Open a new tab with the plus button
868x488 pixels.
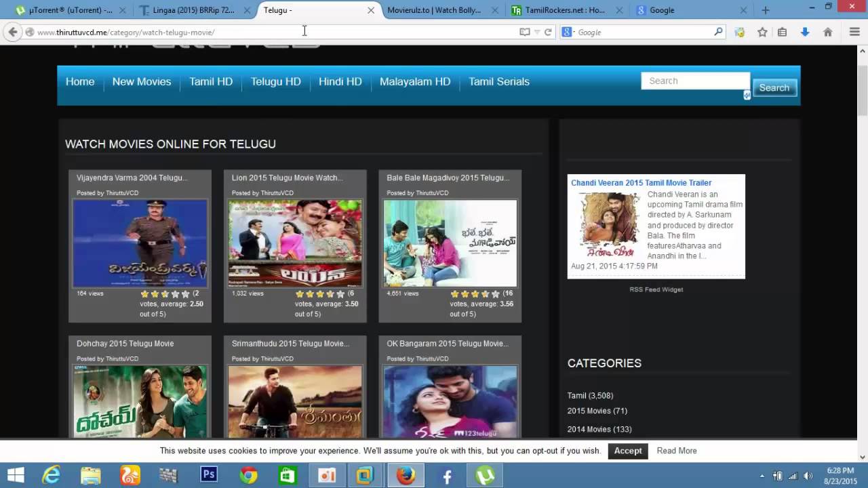pyautogui.click(x=766, y=10)
